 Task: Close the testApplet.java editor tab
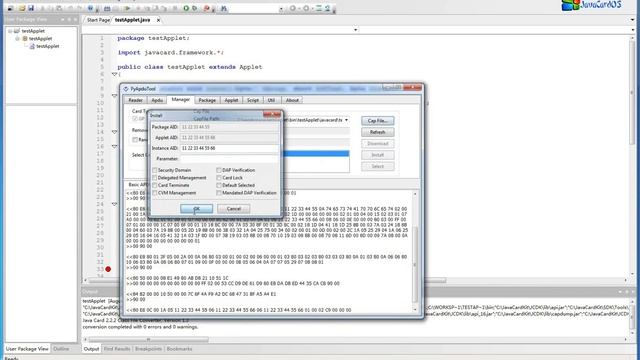[158, 20]
